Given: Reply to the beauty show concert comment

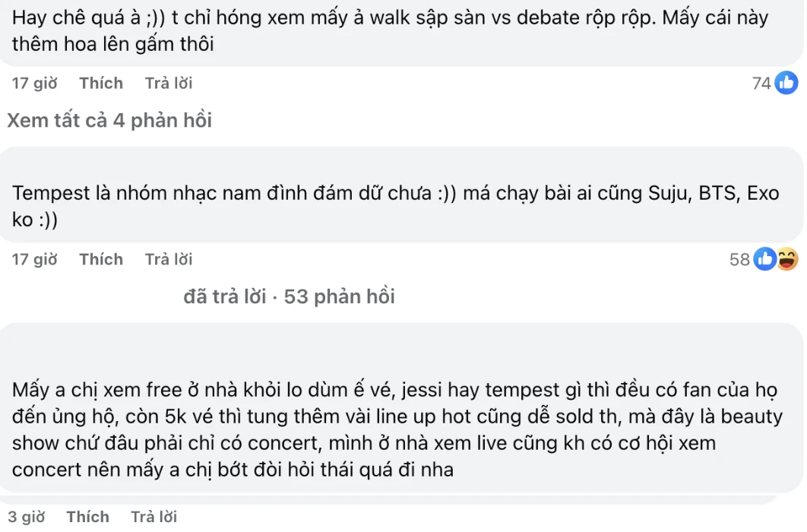Looking at the screenshot, I should (x=153, y=517).
